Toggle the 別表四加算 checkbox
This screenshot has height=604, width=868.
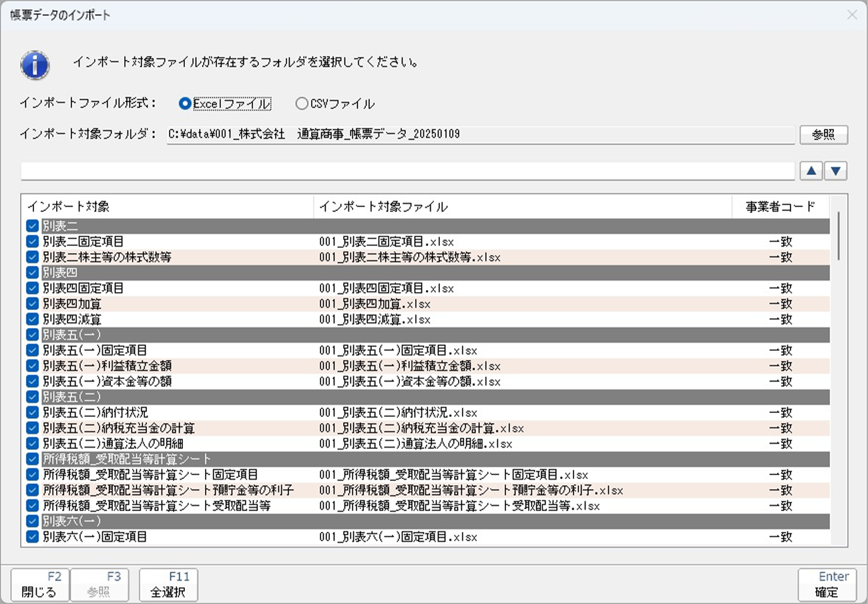32,304
